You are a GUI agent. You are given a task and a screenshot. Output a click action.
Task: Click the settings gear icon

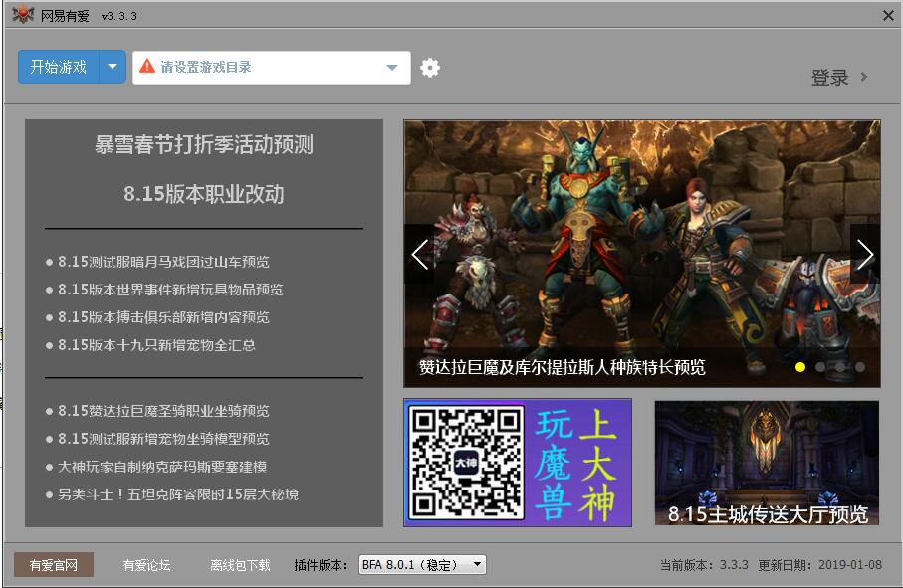pos(429,65)
